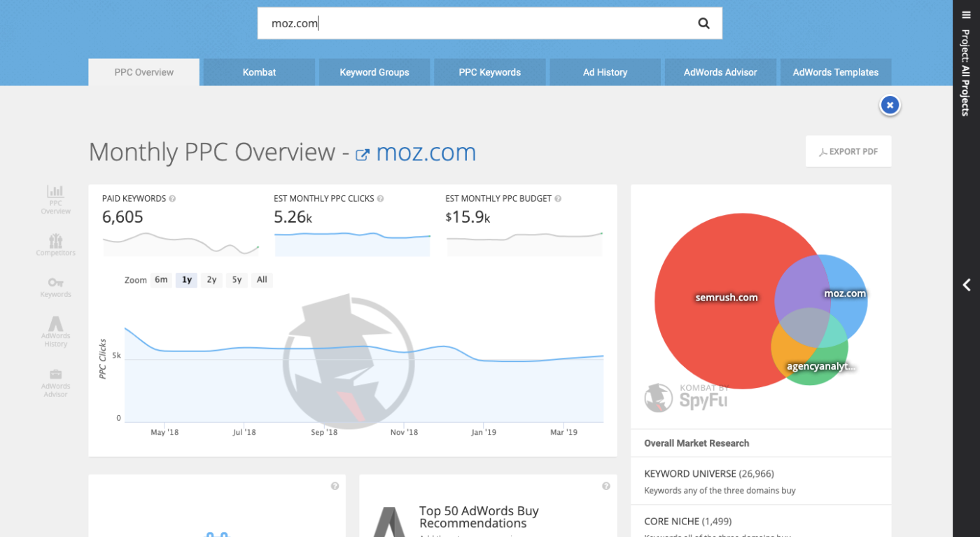Click help icon next to Paid Keywords
This screenshot has height=537, width=980.
[x=172, y=199]
